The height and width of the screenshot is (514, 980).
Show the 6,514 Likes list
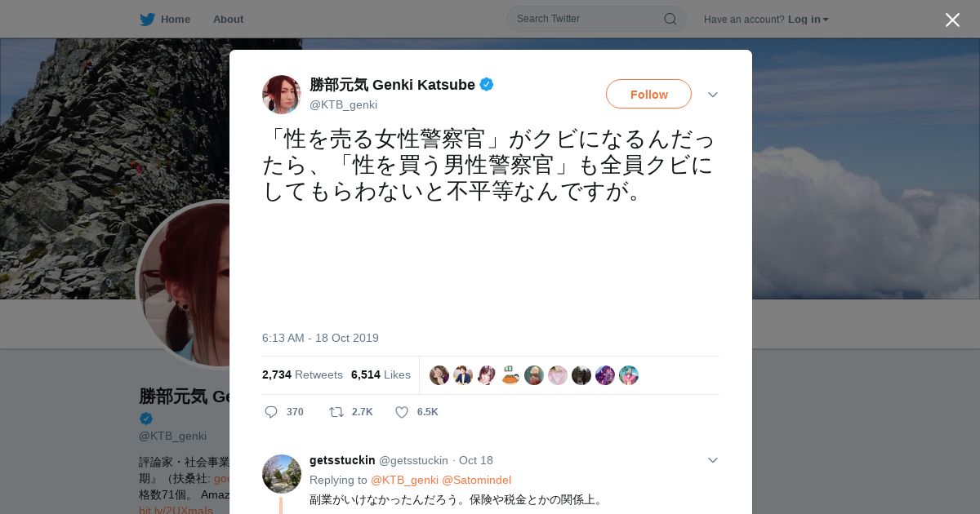[x=381, y=374]
